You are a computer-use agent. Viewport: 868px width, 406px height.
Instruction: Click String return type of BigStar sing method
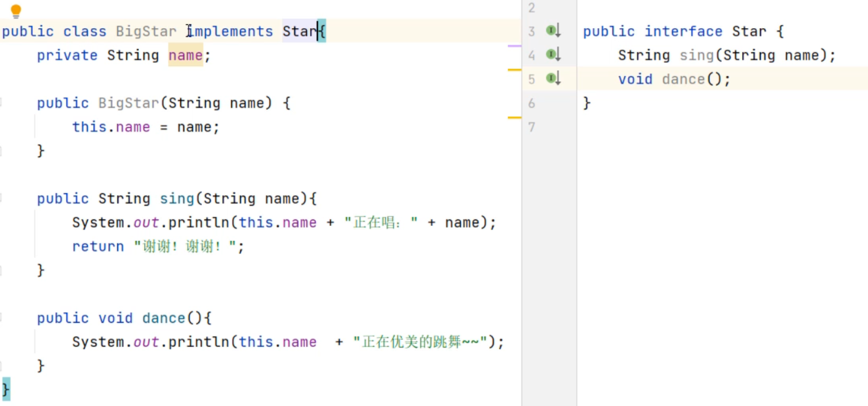[x=125, y=198]
